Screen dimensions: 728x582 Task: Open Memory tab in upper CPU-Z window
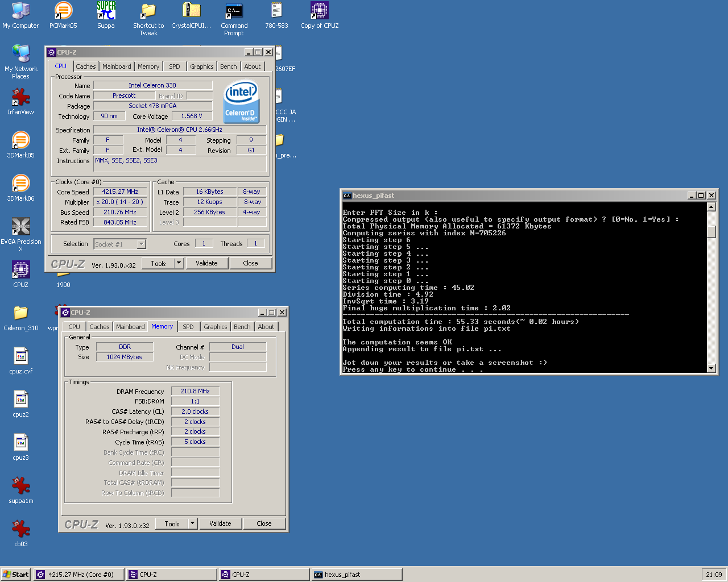pyautogui.click(x=148, y=66)
